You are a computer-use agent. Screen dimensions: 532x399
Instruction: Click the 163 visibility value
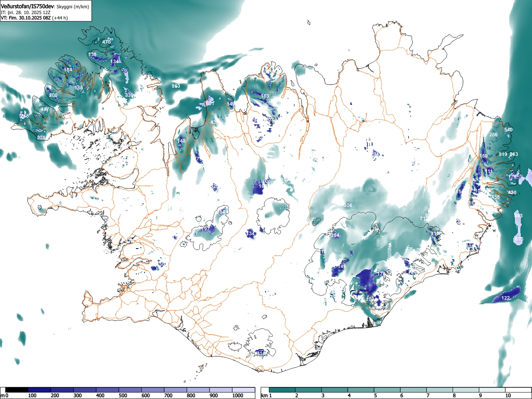pos(265,96)
